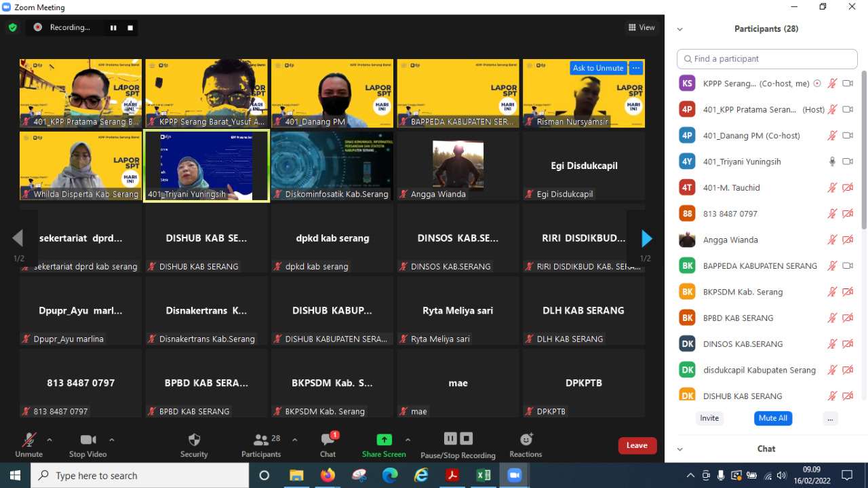Open the Security shield options
The height and width of the screenshot is (488, 868).
click(x=194, y=440)
